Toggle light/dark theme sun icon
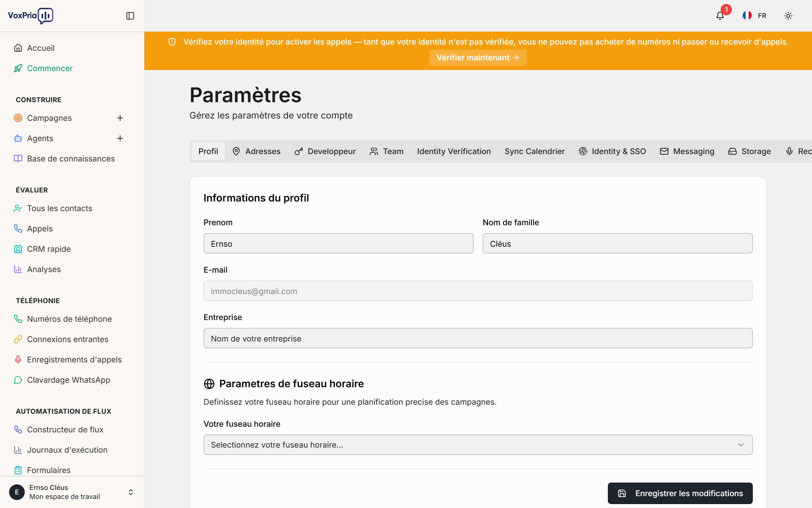 point(788,16)
